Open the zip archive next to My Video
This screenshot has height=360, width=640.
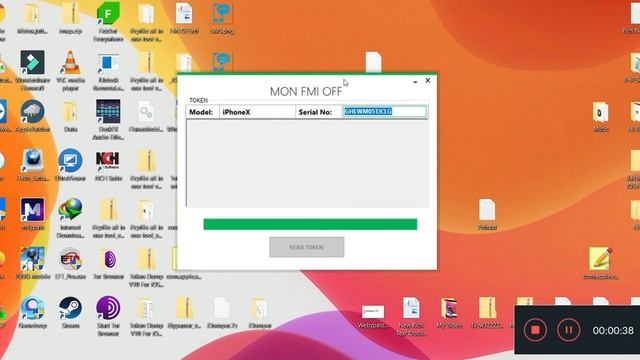click(487, 312)
